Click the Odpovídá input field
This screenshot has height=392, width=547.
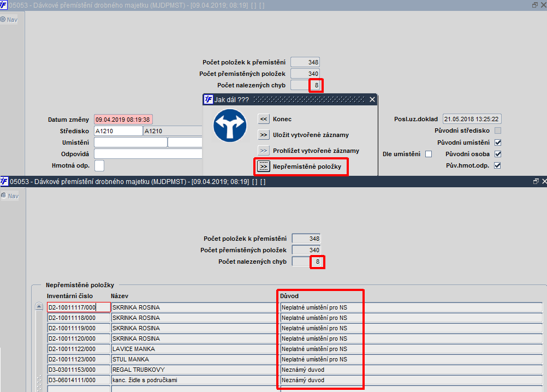click(148, 154)
